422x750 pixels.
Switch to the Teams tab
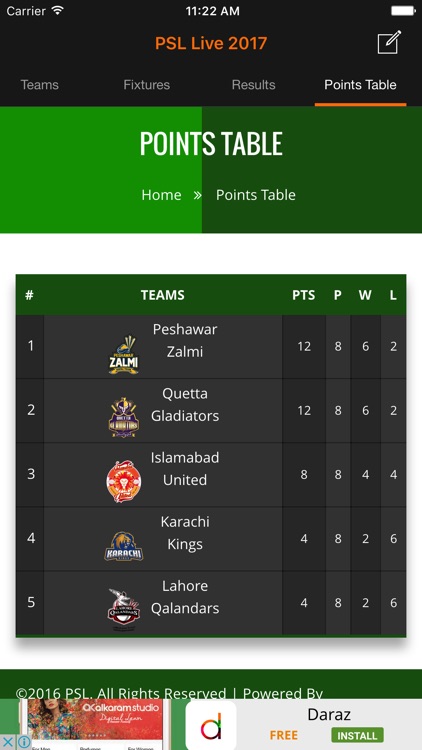(x=39, y=85)
